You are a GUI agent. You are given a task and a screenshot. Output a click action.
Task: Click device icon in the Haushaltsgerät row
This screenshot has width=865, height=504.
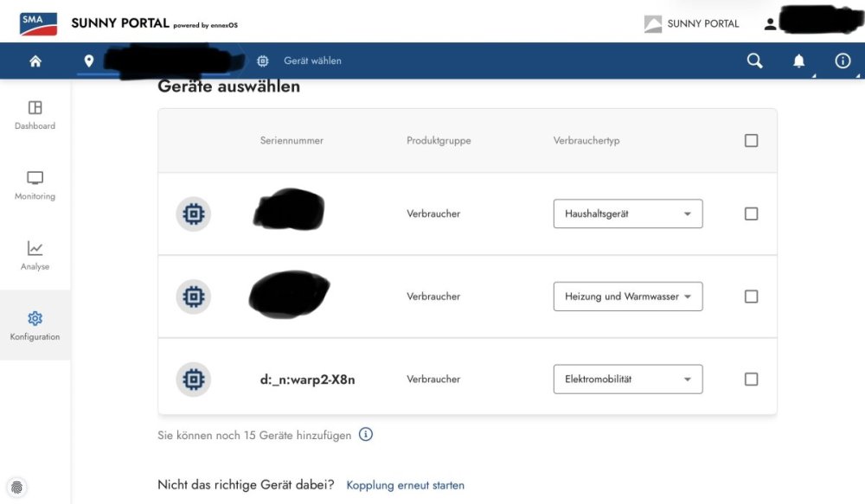[194, 214]
